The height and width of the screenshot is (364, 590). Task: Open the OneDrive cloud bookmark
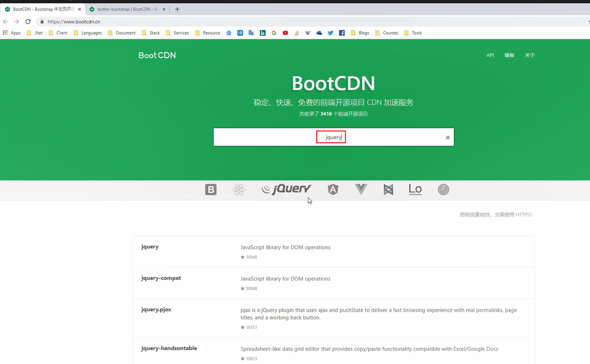click(319, 33)
